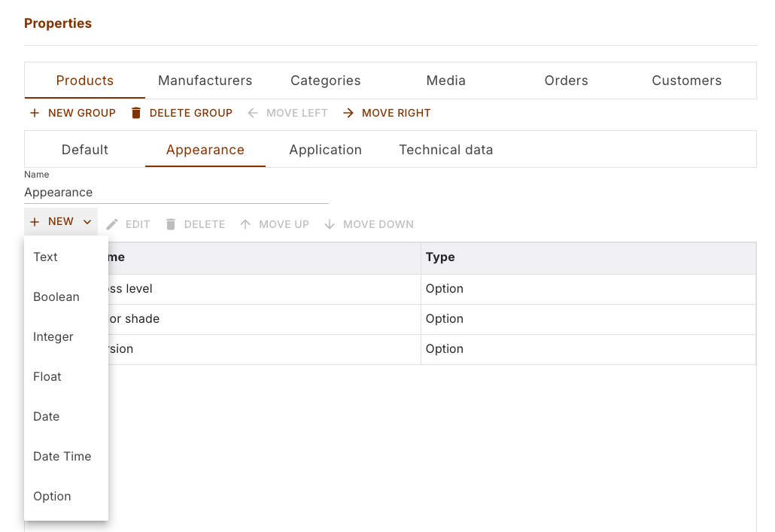The image size is (775, 532).
Task: Click the right arrow icon for MOVE RIGHT
Action: coord(348,113)
